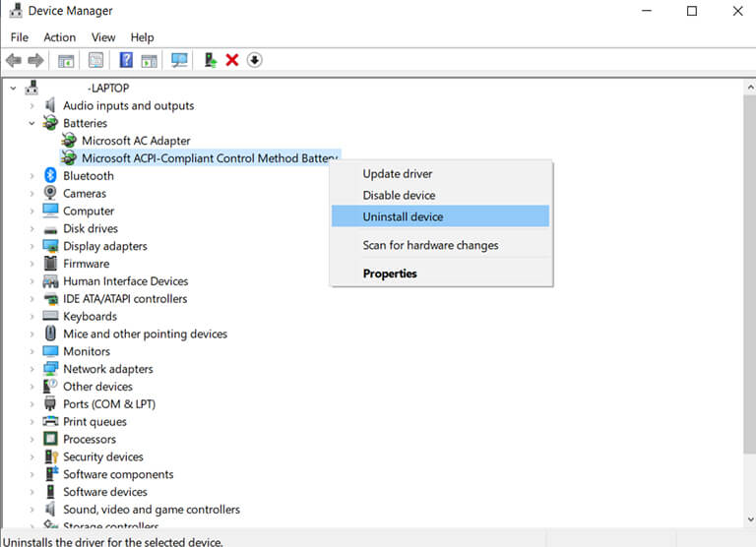Click the Security devices key icon
The image size is (756, 547).
pyautogui.click(x=51, y=456)
